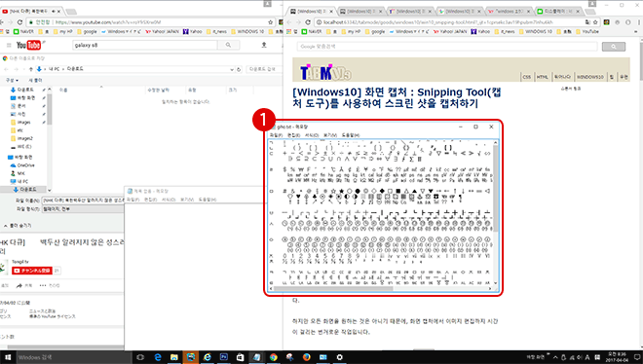Open the Windows Store taskbar icon

[240, 357]
